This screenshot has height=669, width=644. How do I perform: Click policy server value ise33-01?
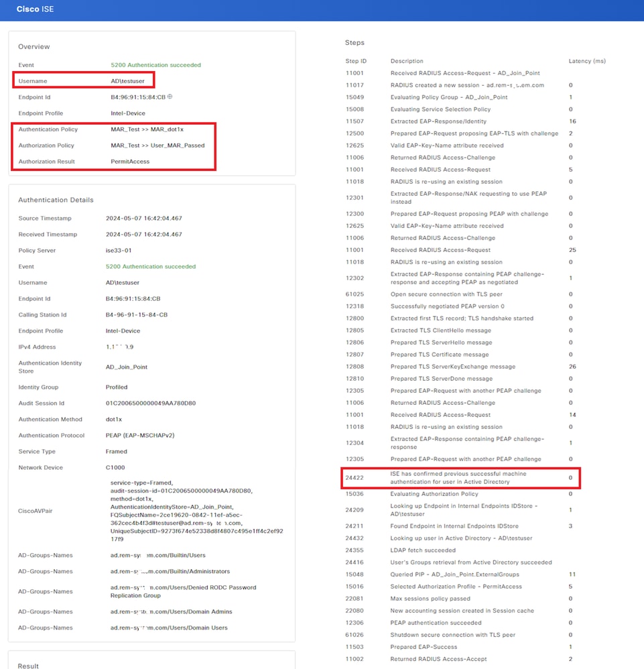[x=119, y=251]
